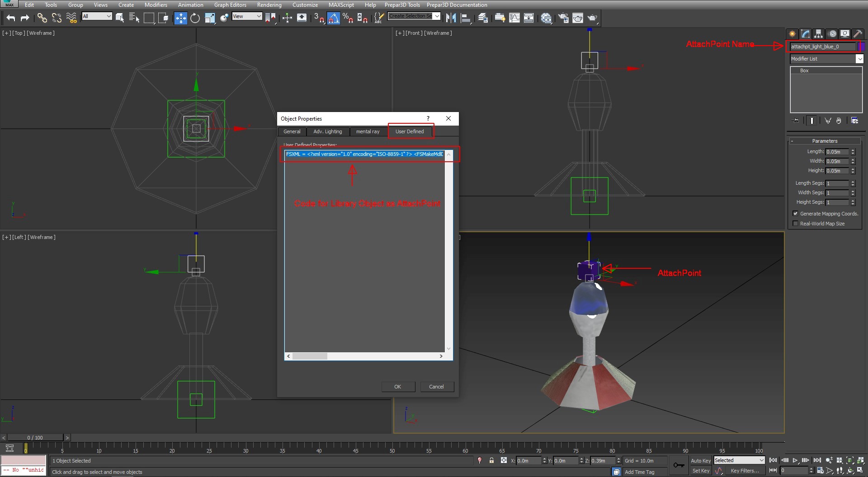Open the Render Setup dialog

point(563,18)
